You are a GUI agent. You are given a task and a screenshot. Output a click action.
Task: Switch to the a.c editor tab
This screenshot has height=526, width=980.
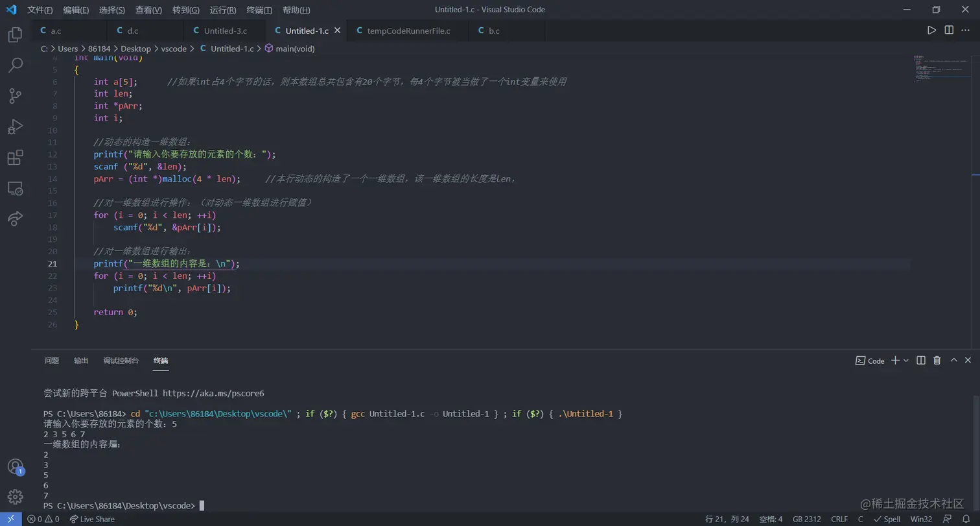[x=69, y=30]
